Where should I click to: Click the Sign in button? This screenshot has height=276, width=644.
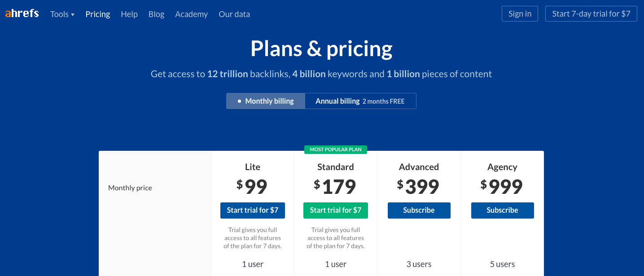click(x=520, y=14)
